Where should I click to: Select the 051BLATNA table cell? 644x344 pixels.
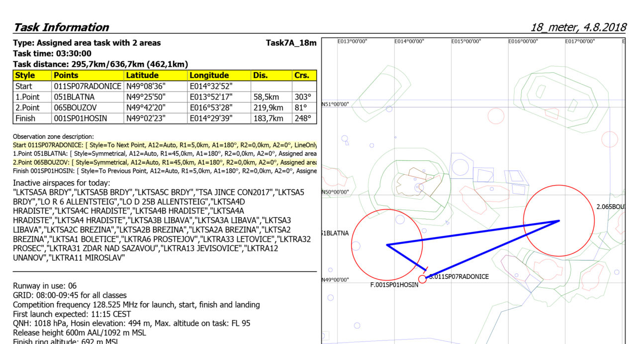(x=74, y=97)
